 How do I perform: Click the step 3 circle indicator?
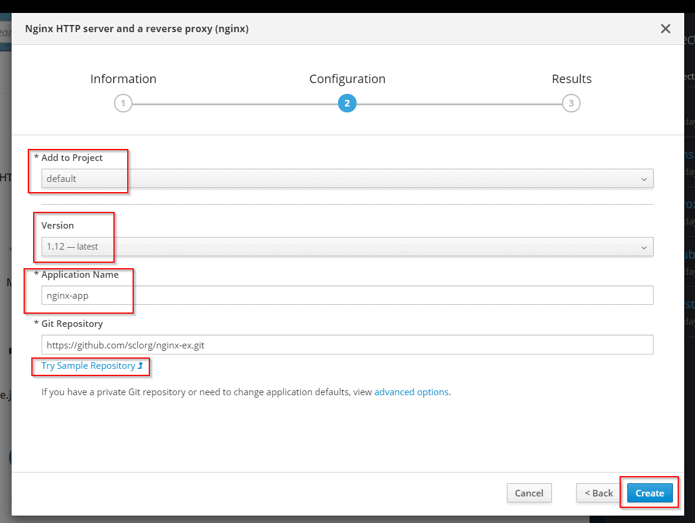pyautogui.click(x=571, y=103)
